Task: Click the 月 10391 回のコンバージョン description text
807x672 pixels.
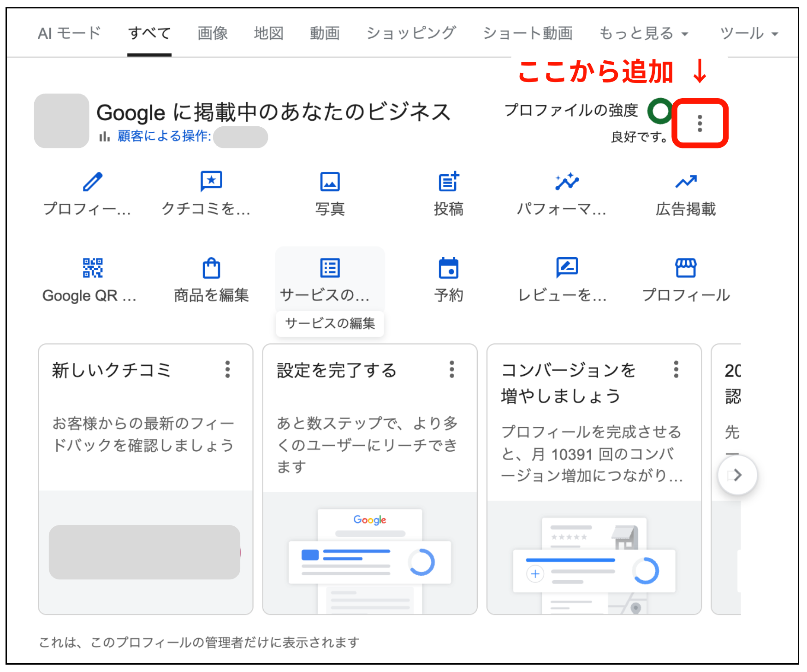Action: (592, 454)
